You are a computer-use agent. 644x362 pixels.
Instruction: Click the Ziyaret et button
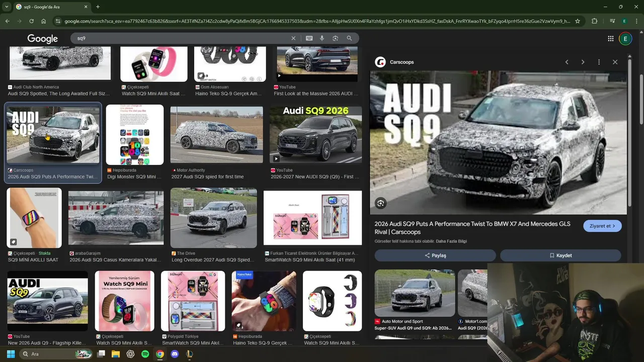tap(602, 226)
